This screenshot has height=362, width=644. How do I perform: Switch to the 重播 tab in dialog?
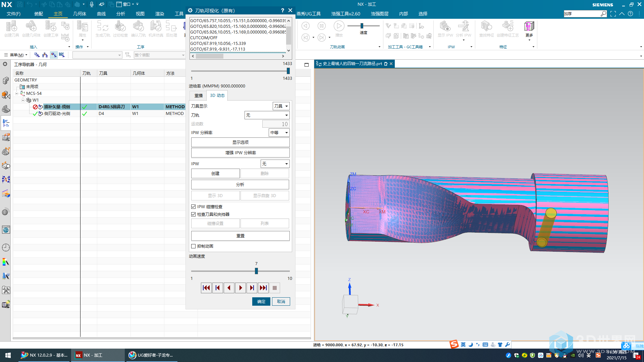(199, 96)
